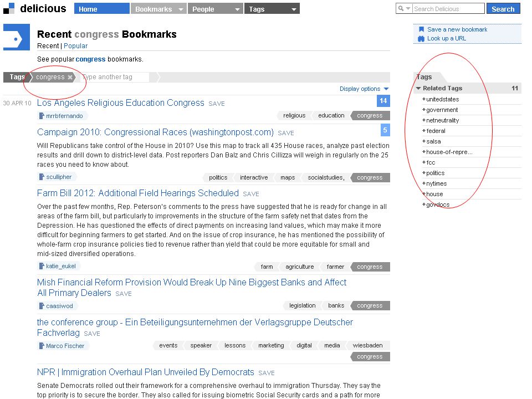This screenshot has width=532, height=399.
Task: Open user mrrbfernando's profile
Action: [64, 116]
